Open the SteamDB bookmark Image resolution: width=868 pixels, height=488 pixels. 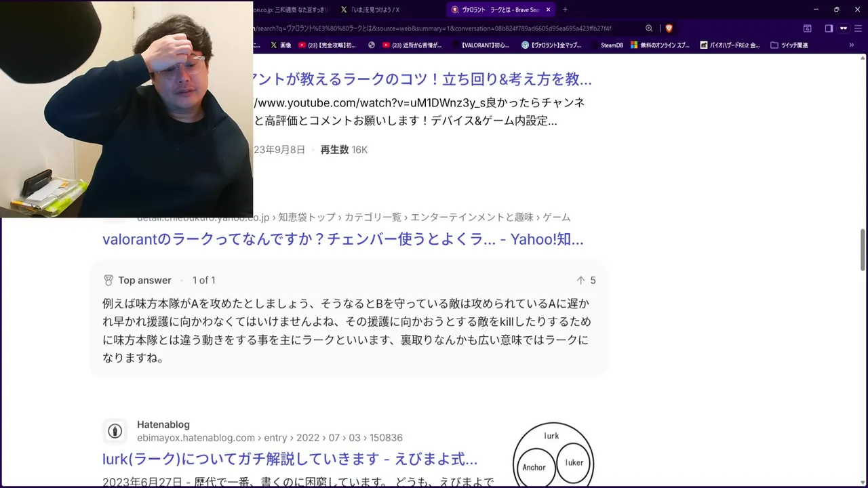(x=606, y=45)
